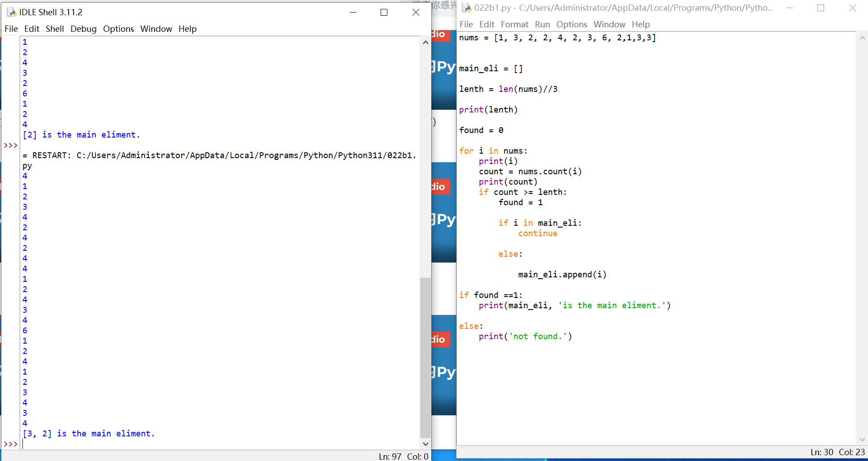This screenshot has width=868, height=461.
Task: Open Help menu in IDLE Shell
Action: click(187, 29)
